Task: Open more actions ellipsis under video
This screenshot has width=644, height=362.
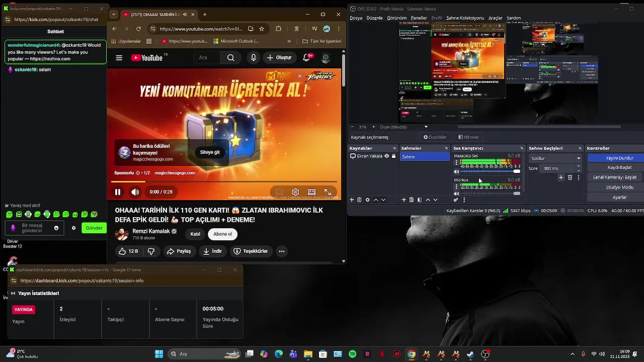Action: (282, 251)
